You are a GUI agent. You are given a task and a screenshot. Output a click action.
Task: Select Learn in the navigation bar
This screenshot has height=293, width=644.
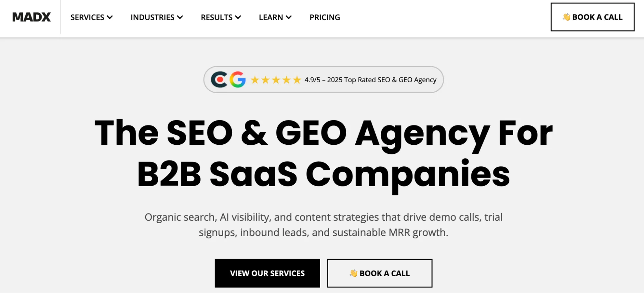pos(271,17)
